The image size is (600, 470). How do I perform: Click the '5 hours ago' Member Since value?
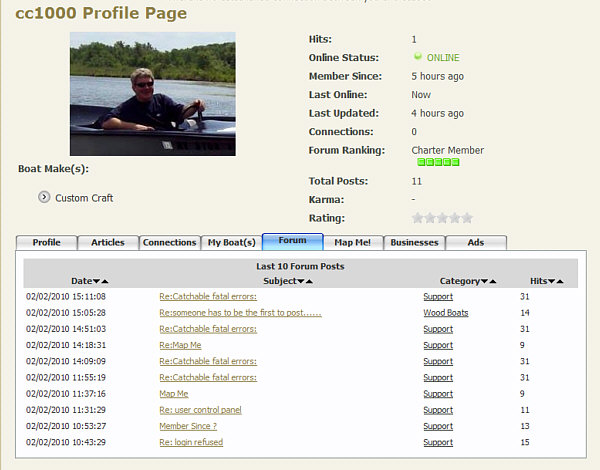click(437, 76)
